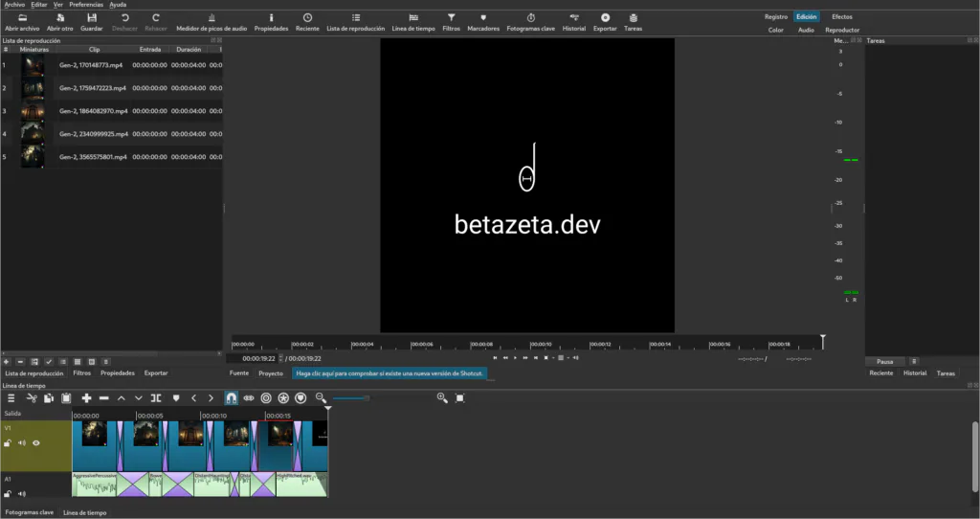Append clip with timeline plus icon
Screen dimensions: 980x519
(87, 397)
